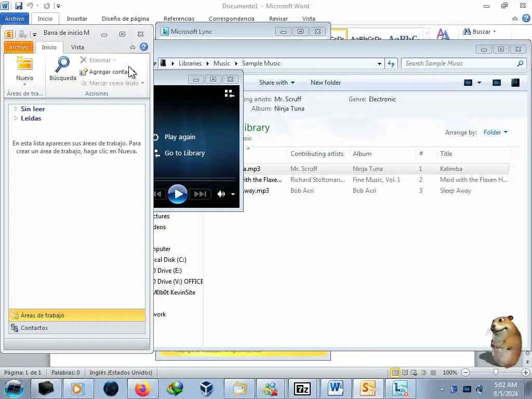This screenshot has height=399, width=532.
Task: Open Share with dropdown in Explorer
Action: point(276,83)
